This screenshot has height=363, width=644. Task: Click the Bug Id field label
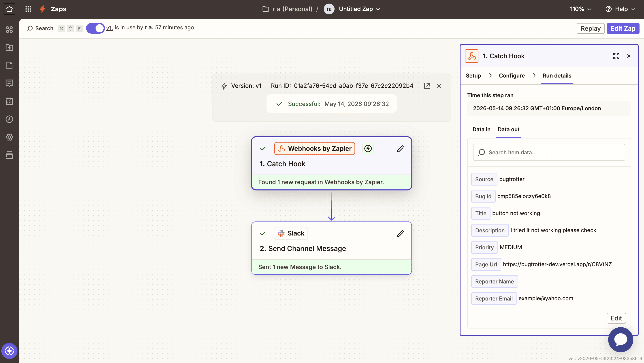[x=483, y=196]
